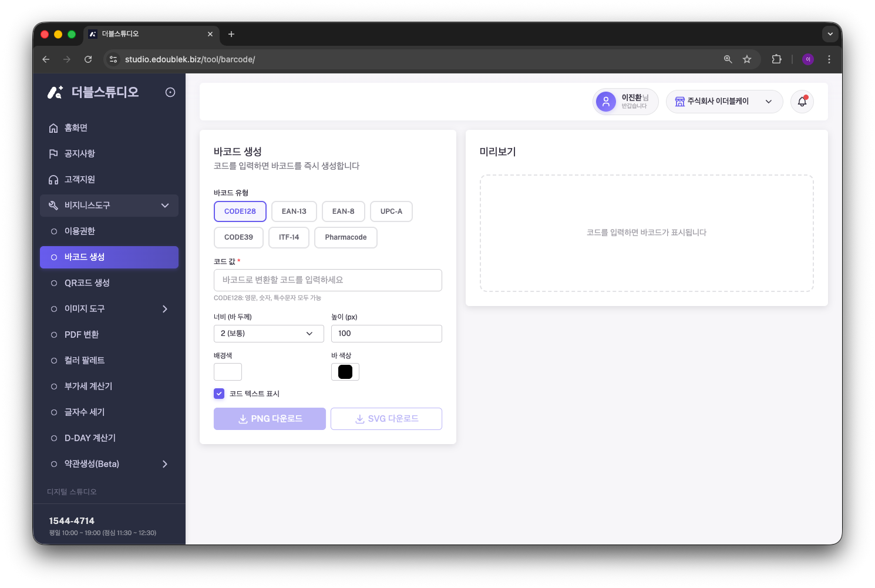Click the 고객지원 headset icon

tap(53, 180)
